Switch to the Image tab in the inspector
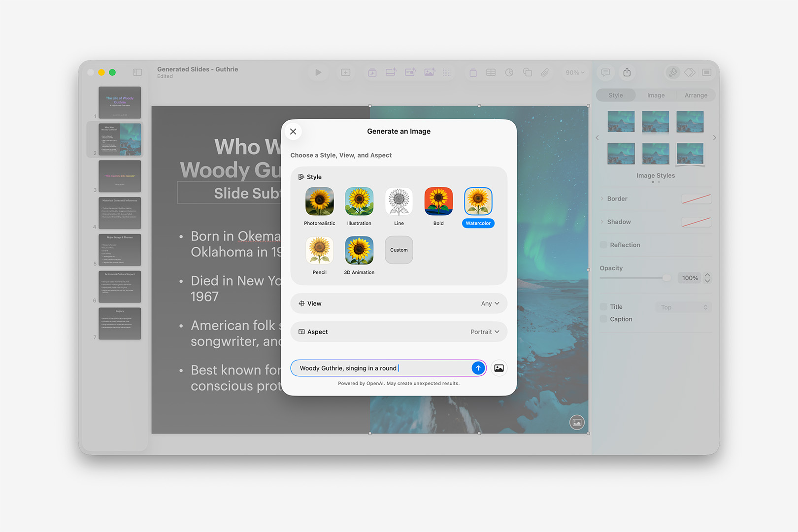798x532 pixels. (656, 95)
